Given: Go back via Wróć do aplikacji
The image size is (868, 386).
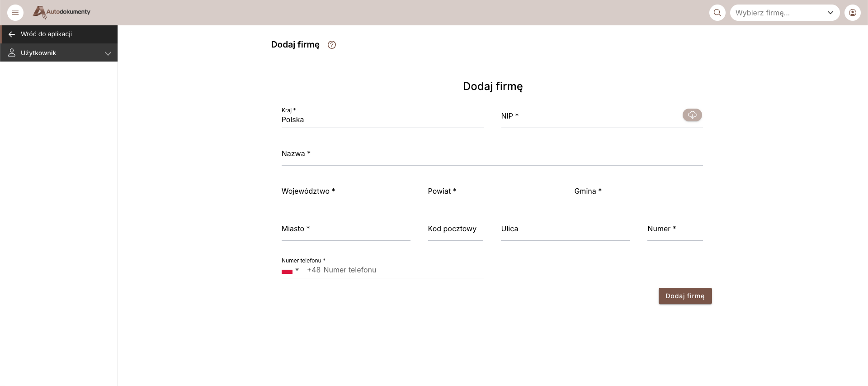Looking at the screenshot, I should click(x=59, y=34).
